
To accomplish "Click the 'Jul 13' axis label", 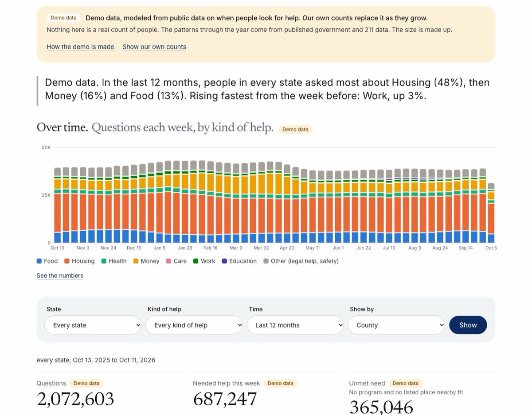I will pos(389,248).
